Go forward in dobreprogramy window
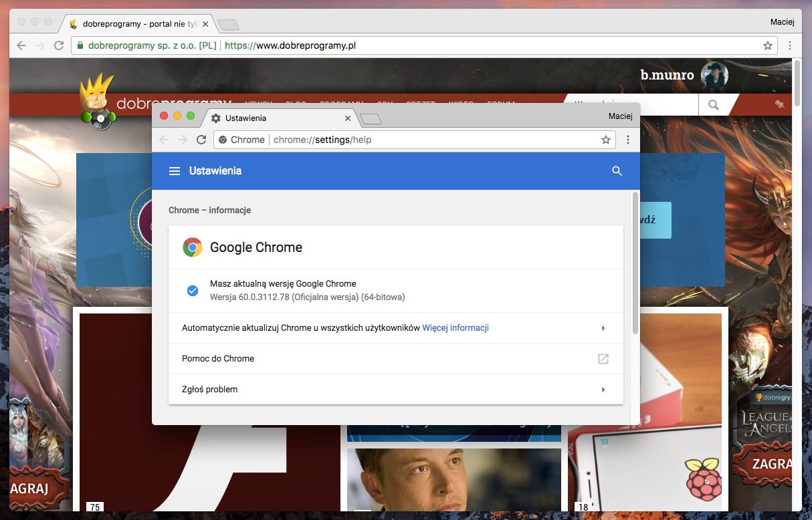This screenshot has width=812, height=520. 40,45
